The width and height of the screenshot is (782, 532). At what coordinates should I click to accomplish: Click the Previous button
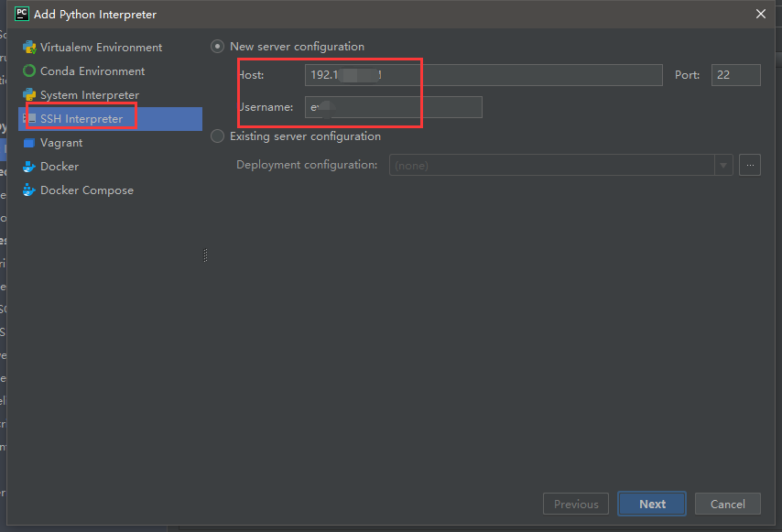point(576,505)
